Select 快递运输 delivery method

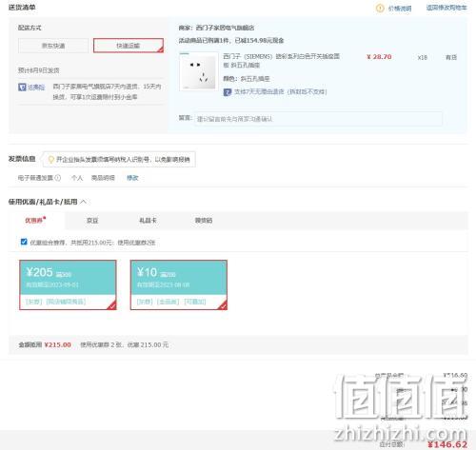pyautogui.click(x=129, y=46)
